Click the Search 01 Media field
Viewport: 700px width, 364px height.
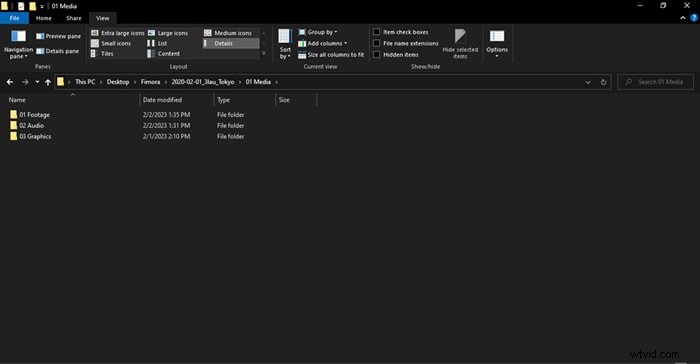[655, 82]
